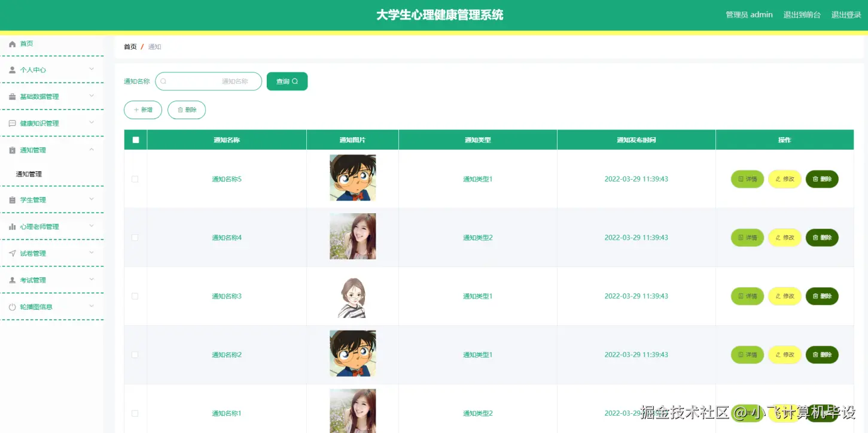The image size is (868, 433).
Task: Click the photo thumbnail in 通知名称4 row
Action: coord(353,237)
